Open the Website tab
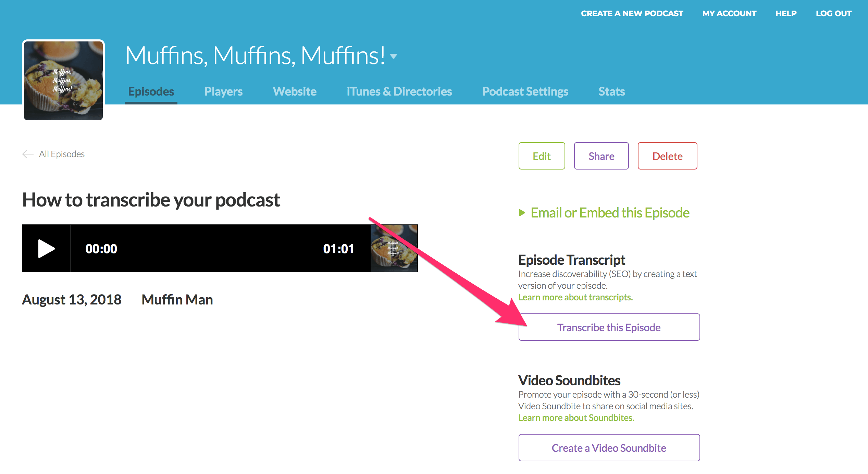 (x=295, y=91)
